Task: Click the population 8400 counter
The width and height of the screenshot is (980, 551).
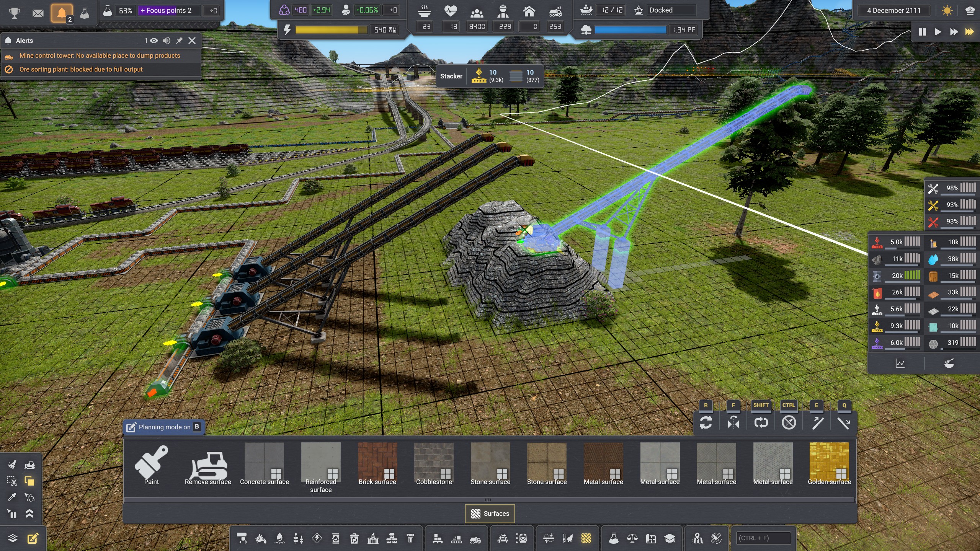Action: tap(477, 26)
